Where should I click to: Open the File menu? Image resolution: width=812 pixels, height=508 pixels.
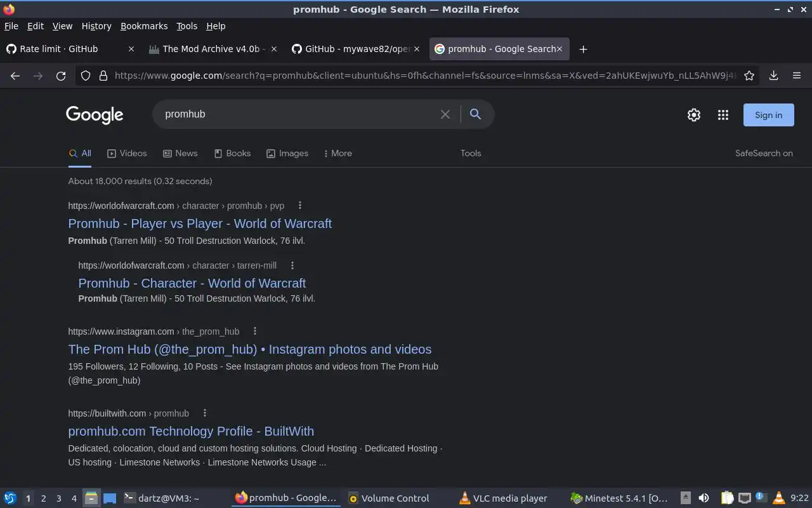click(11, 26)
